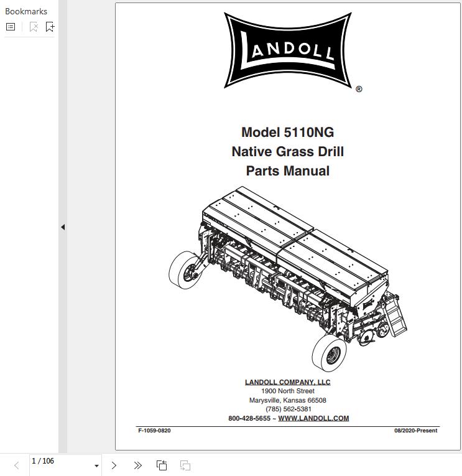This screenshot has width=462, height=476.
Task: Open the WWW.LANDOLL.COM link
Action: click(x=313, y=418)
